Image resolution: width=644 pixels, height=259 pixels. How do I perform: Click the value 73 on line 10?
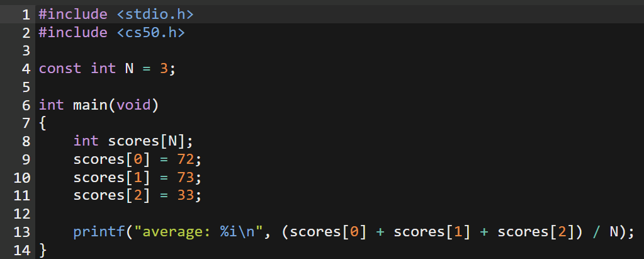186,178
